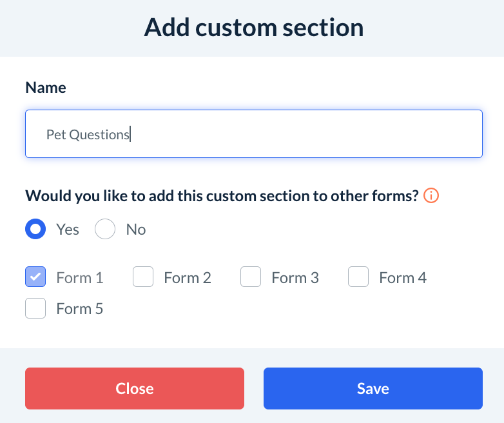504x423 pixels.
Task: Click the Yes option label text
Action: [x=68, y=230]
